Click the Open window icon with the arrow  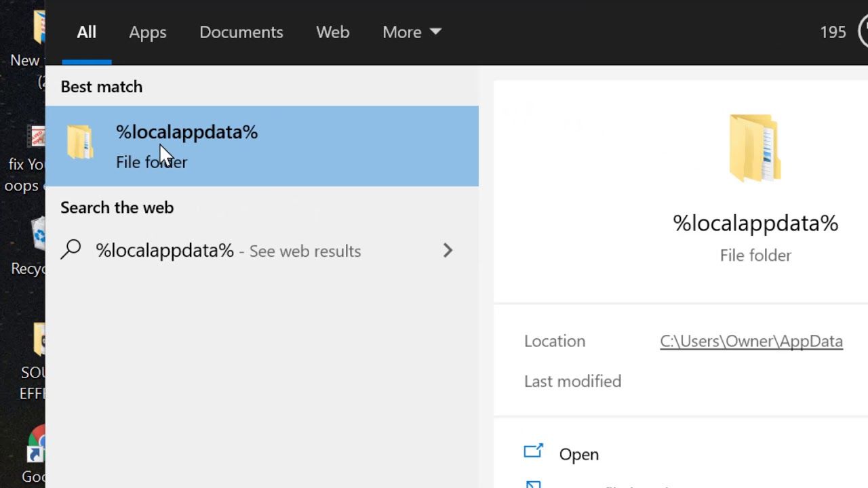(x=534, y=451)
